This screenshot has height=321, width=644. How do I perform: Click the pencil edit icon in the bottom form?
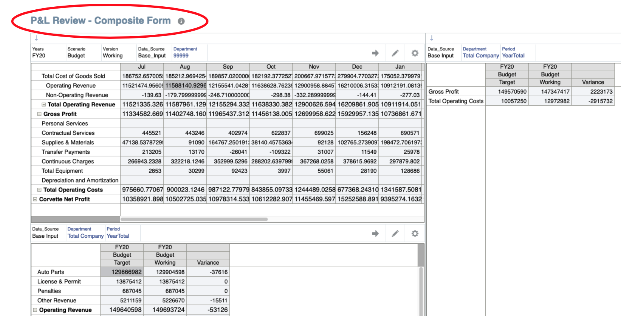click(x=395, y=233)
